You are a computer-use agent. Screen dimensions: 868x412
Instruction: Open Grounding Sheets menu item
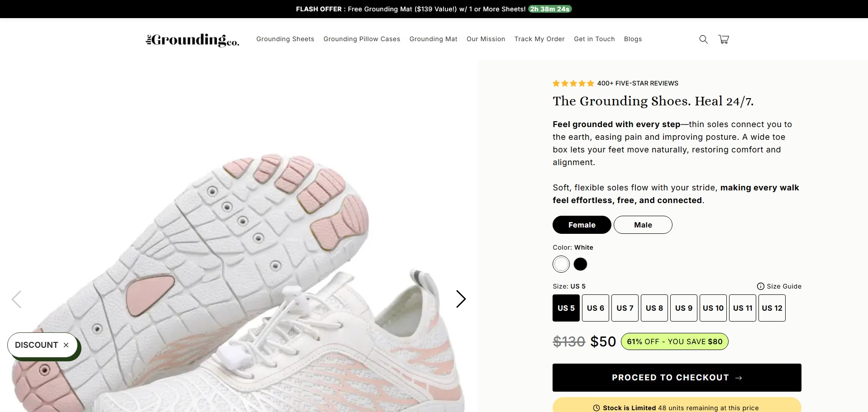click(x=285, y=39)
